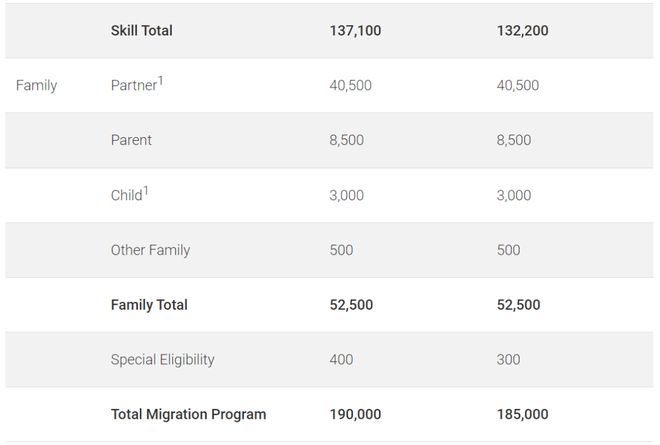Select the second 52,500 Family Total value
Image resolution: width=660 pixels, height=445 pixels.
pyautogui.click(x=518, y=305)
